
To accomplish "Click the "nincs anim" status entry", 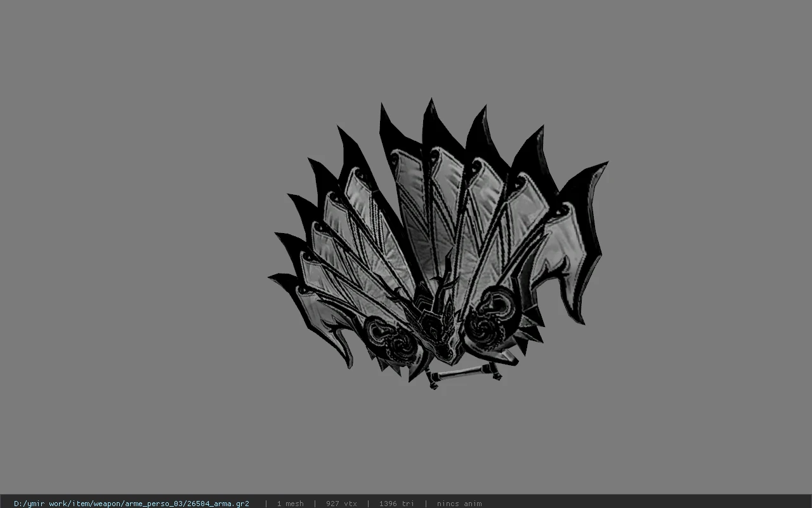I will point(459,504).
